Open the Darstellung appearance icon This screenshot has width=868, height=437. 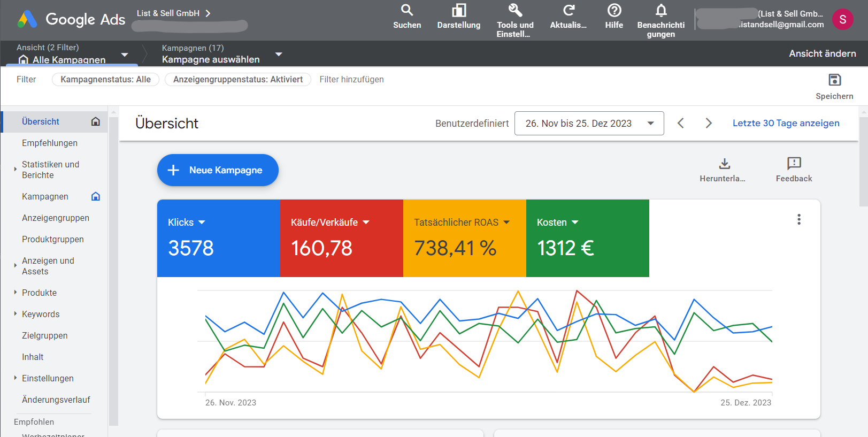coord(459,10)
